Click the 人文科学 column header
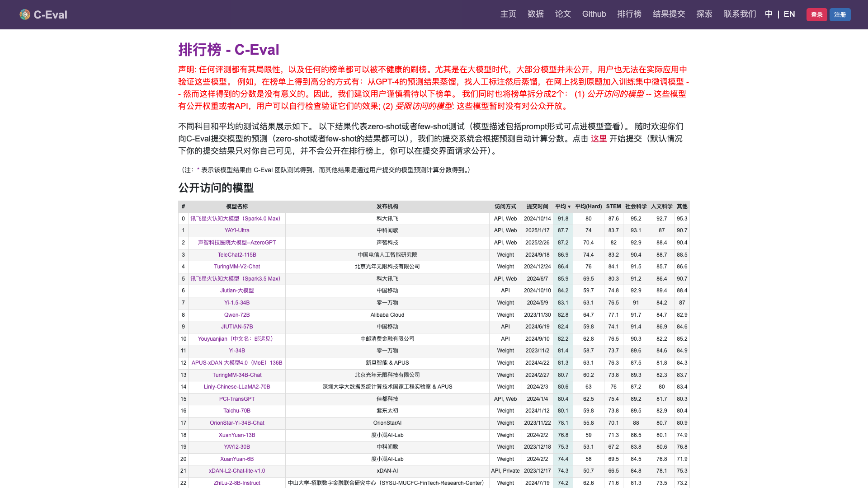Viewport: 868px width, 488px height. click(662, 206)
